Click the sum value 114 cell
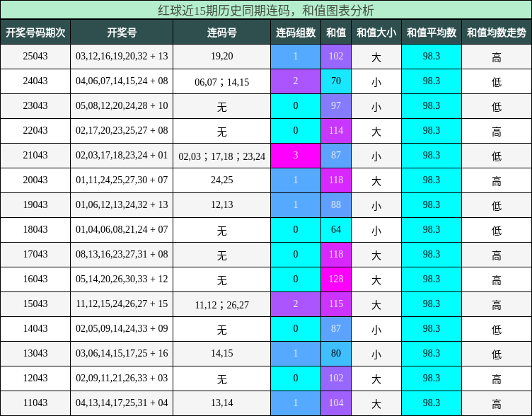The height and width of the screenshot is (416, 532). 336,131
